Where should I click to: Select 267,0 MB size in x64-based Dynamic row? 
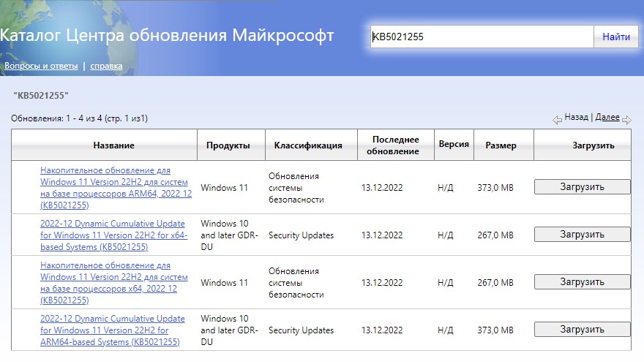point(495,235)
